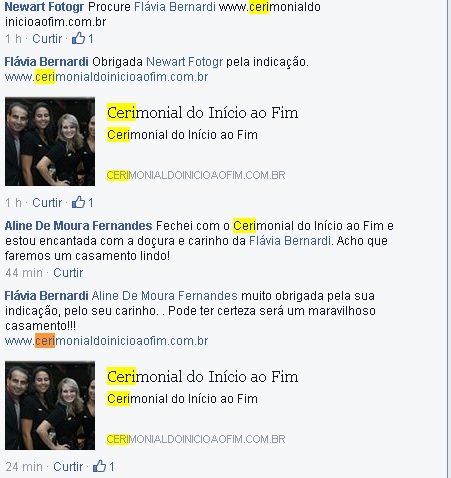This screenshot has height=478, width=451.
Task: Click Newart Fotogr mention in Flávia's reply
Action: click(184, 62)
